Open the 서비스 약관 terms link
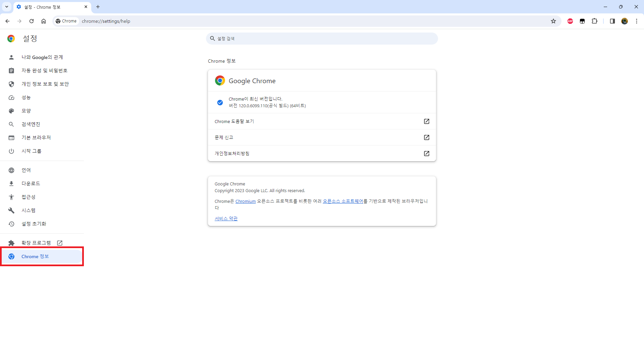The image size is (644, 346). (226, 219)
